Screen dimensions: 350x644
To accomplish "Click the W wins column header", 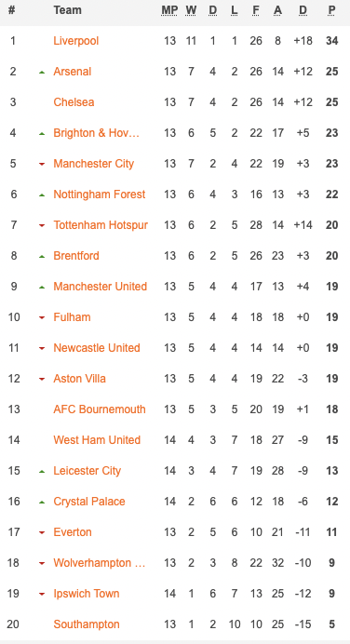I will (191, 10).
